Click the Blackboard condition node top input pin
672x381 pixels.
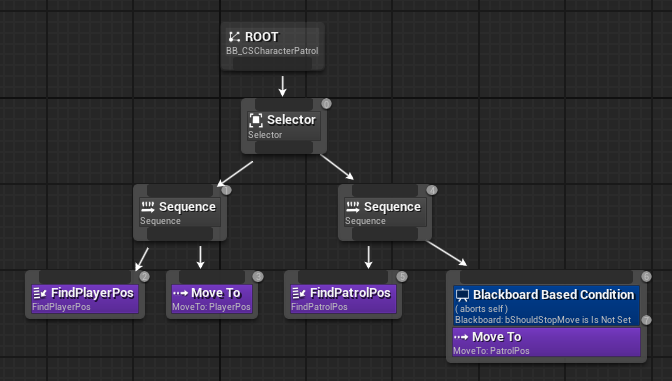point(546,277)
